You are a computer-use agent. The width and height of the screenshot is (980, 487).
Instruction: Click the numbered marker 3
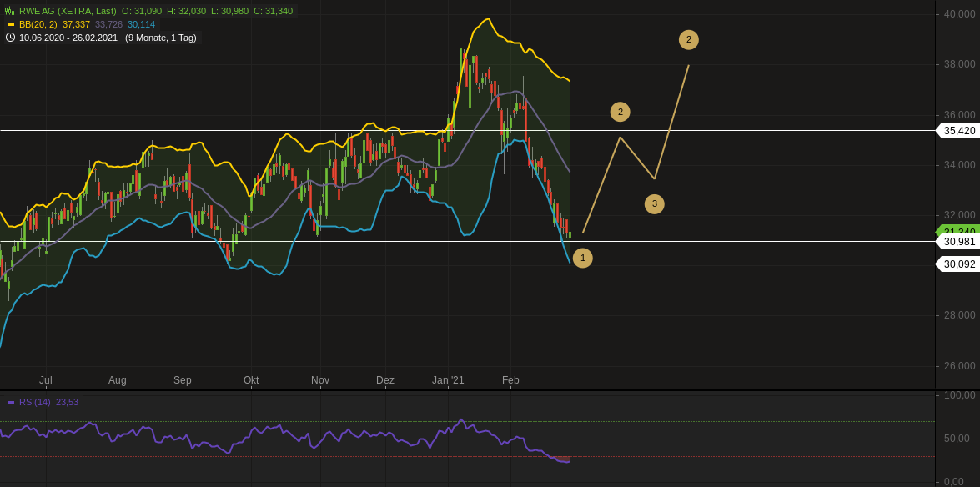click(654, 203)
